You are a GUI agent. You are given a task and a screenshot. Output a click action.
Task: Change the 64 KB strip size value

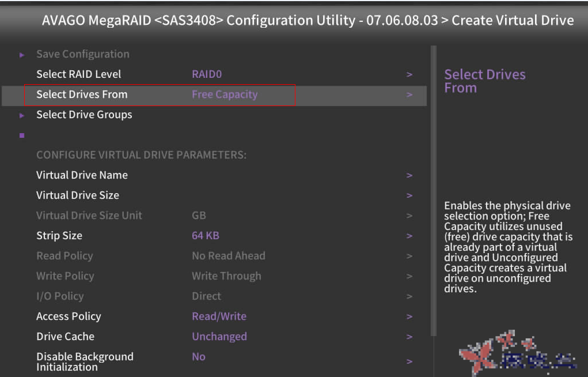point(206,235)
